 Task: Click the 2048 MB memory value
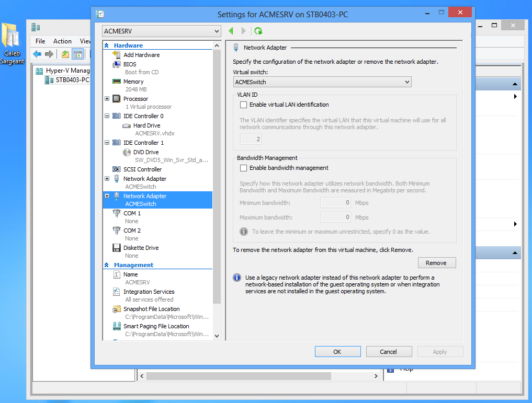136,89
